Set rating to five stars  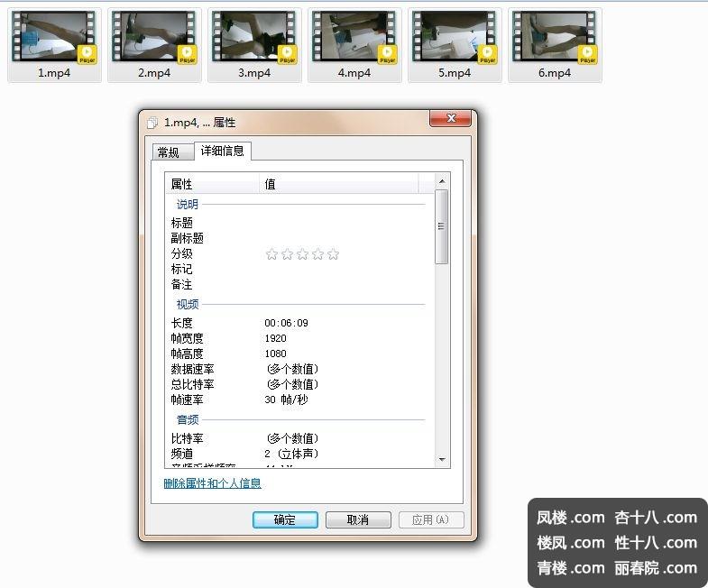(333, 254)
